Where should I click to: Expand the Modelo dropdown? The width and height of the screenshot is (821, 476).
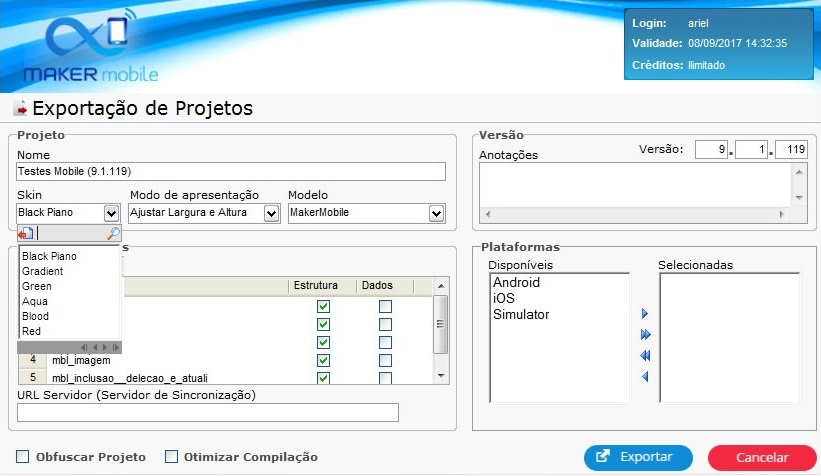click(436, 213)
